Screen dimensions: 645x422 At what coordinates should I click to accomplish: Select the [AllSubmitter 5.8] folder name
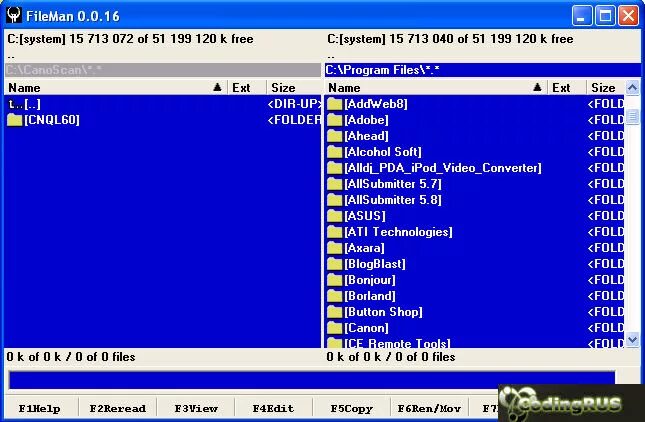(x=393, y=200)
